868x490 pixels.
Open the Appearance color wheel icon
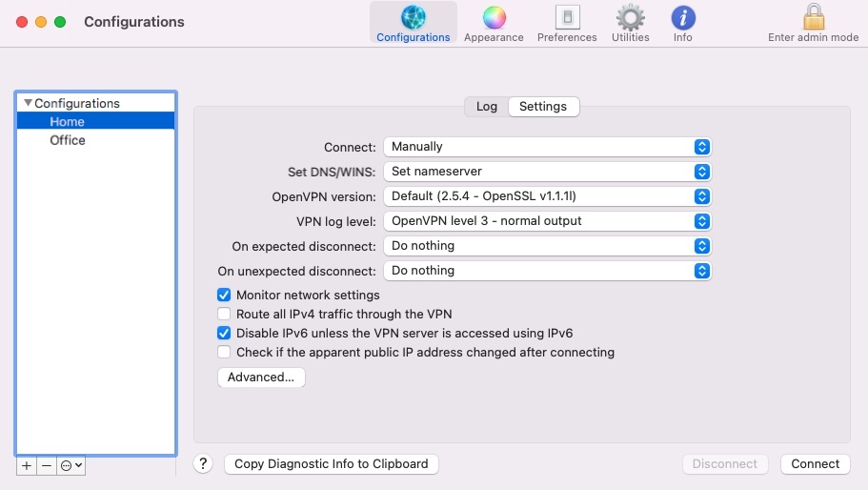click(x=494, y=19)
